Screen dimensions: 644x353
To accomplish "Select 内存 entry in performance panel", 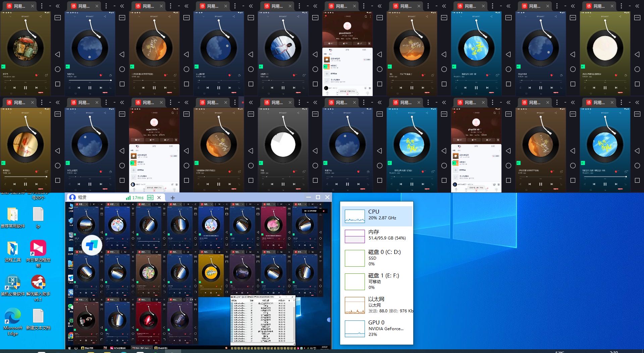I will pyautogui.click(x=377, y=236).
